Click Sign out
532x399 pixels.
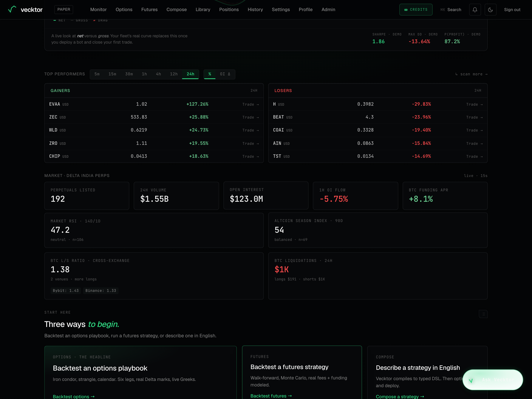(512, 10)
